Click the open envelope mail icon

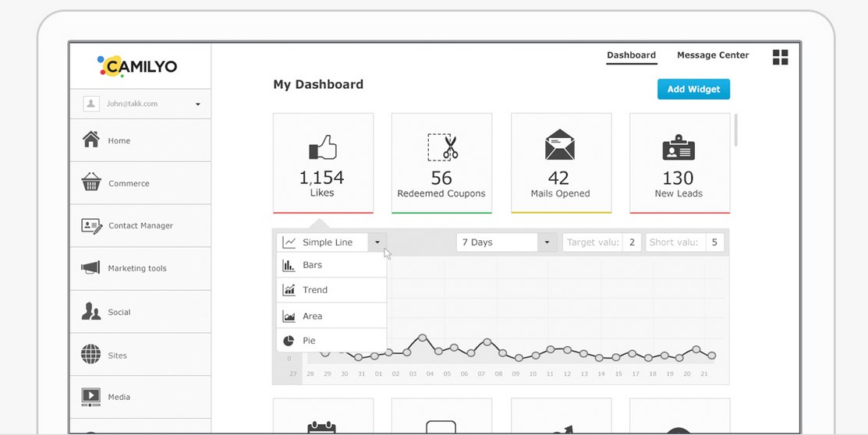click(x=560, y=145)
